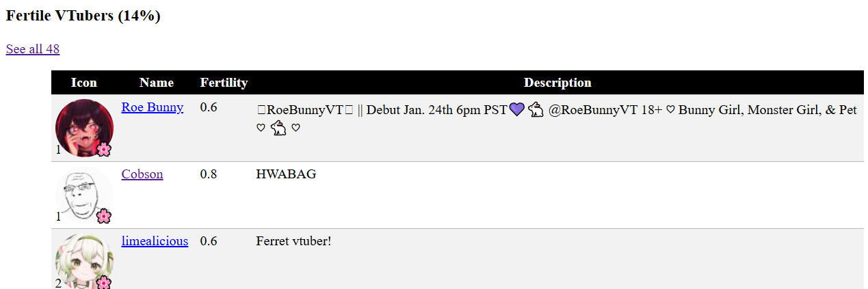This screenshot has width=868, height=289.
Task: Click the pink flower badge on Cobson's avatar
Action: (103, 216)
